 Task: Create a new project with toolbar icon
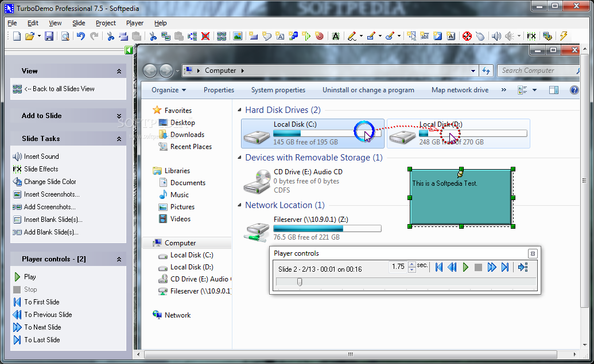[x=17, y=36]
